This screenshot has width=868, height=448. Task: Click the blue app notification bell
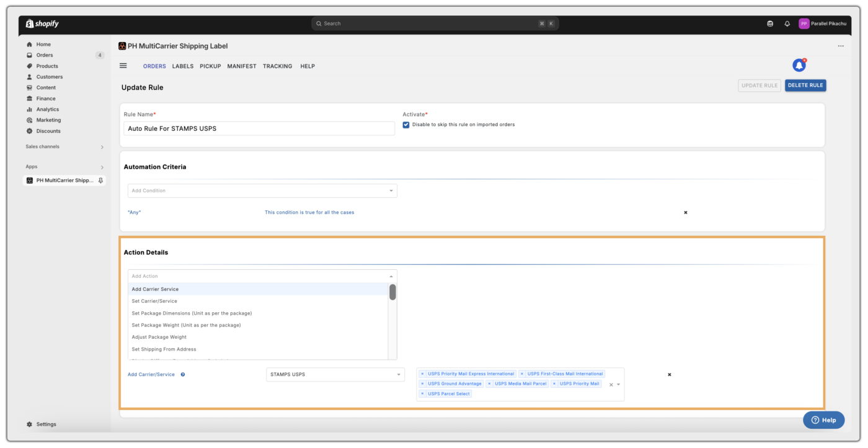click(799, 65)
